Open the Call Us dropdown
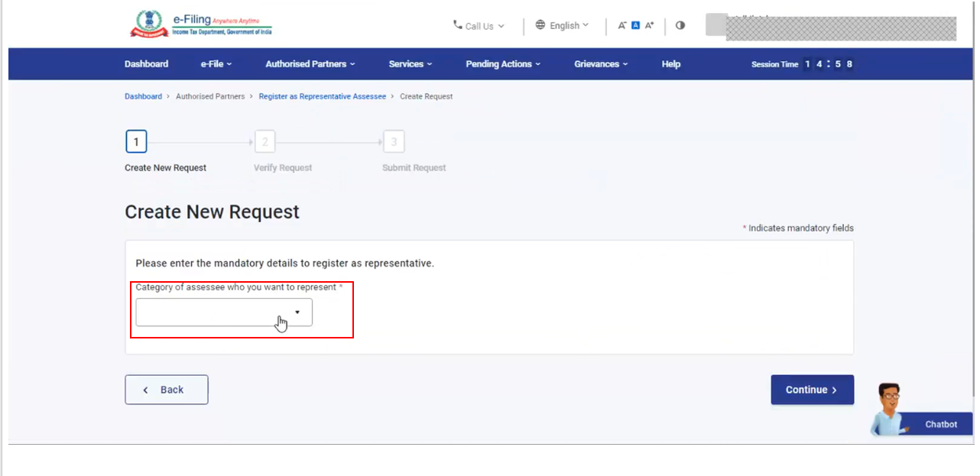The height and width of the screenshot is (476, 980). coord(479,25)
